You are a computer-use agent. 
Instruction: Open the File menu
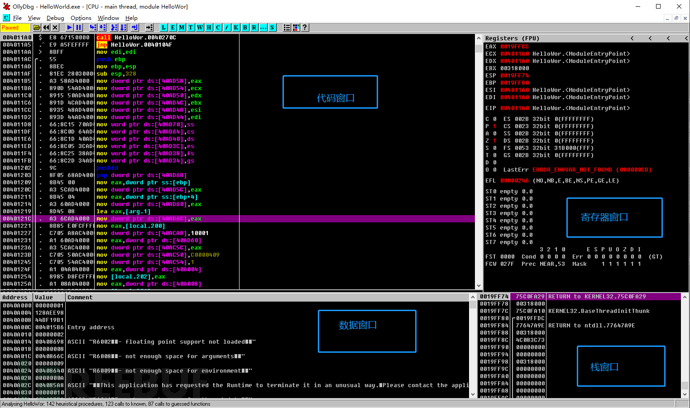(x=17, y=18)
